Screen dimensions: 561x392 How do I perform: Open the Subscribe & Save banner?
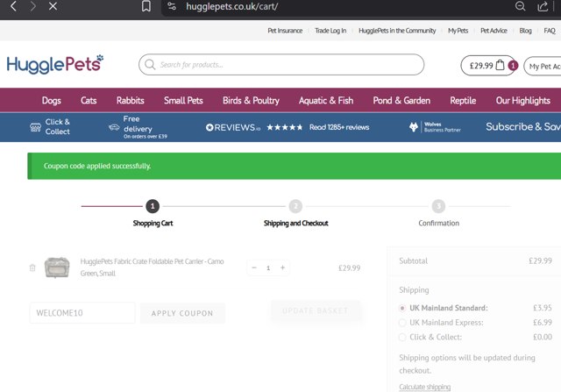click(523, 127)
